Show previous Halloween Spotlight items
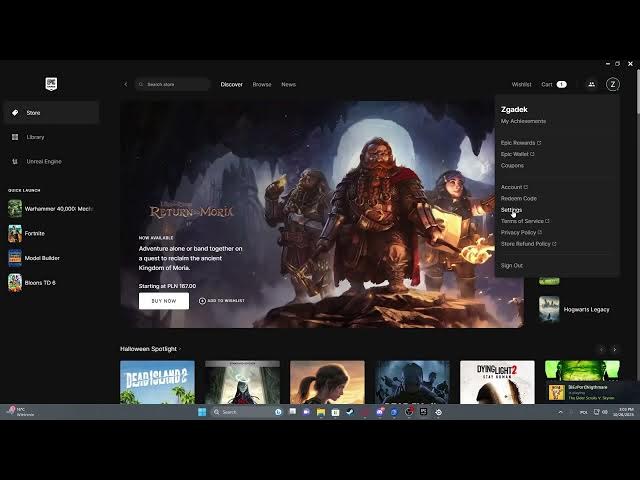The image size is (640, 480). click(x=601, y=349)
